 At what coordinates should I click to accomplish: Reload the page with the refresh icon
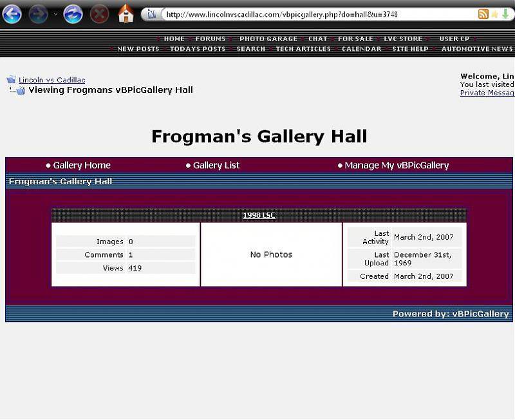click(73, 14)
